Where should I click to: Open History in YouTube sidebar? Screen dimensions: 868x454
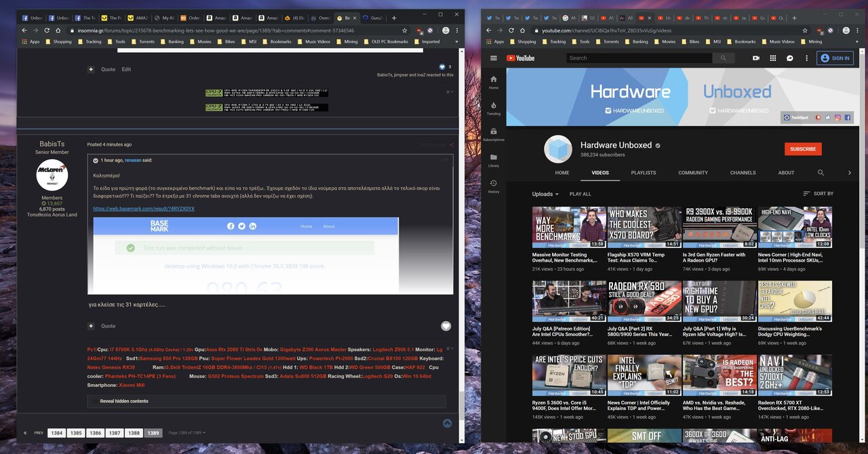(x=493, y=186)
